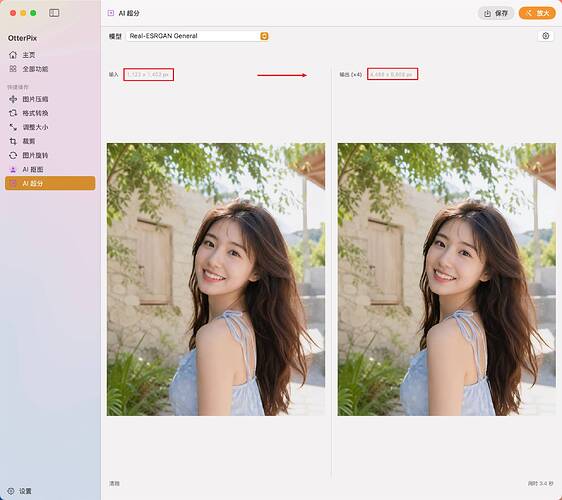This screenshot has width=562, height=500.
Task: Click the input image preview
Action: tap(216, 280)
